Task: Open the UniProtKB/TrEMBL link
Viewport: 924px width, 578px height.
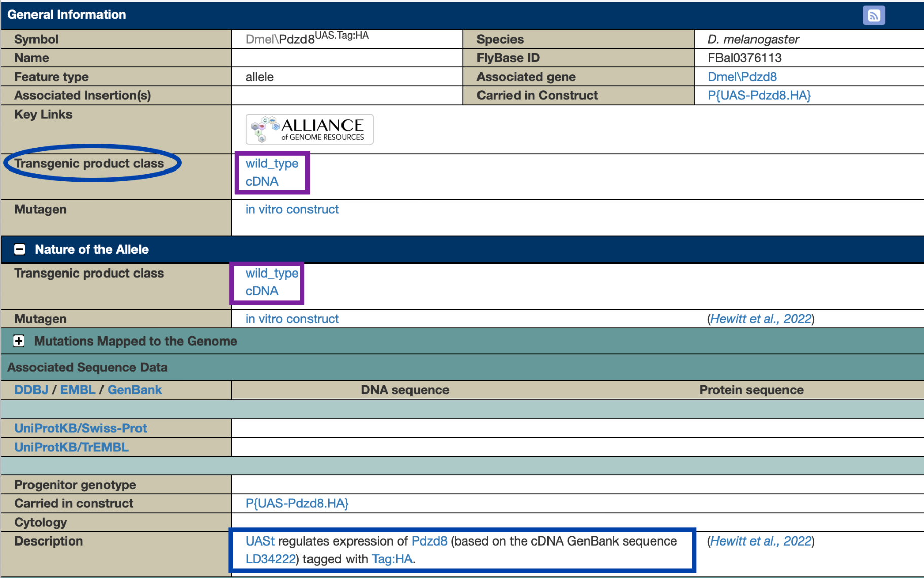Action: click(72, 447)
